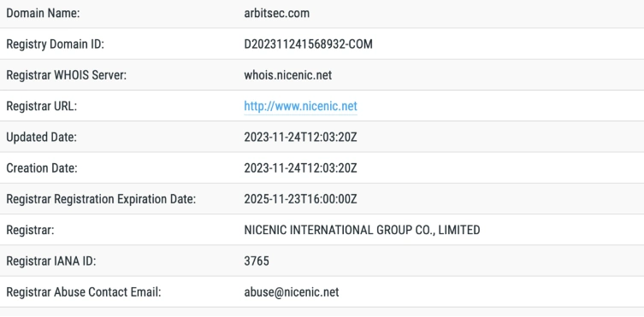Viewport: 644px width, 317px height.
Task: Open the http://www.nicenic.net registrar link
Action: pos(301,106)
